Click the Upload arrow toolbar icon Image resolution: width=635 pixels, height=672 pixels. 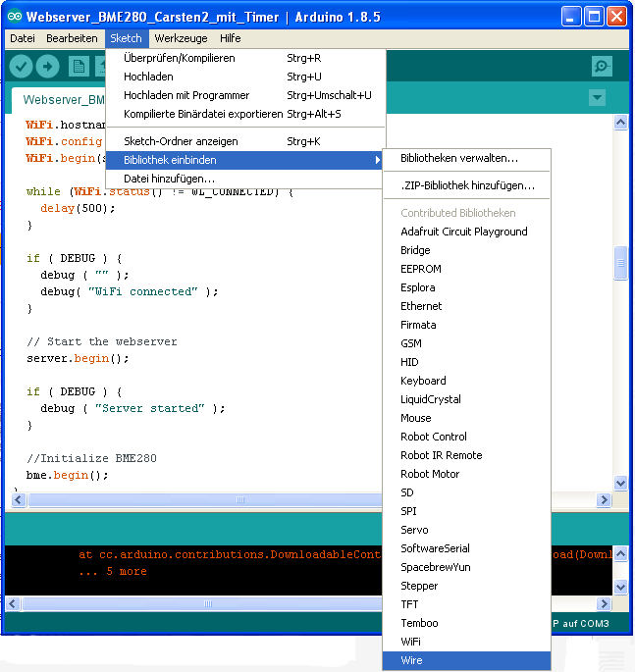[x=47, y=67]
